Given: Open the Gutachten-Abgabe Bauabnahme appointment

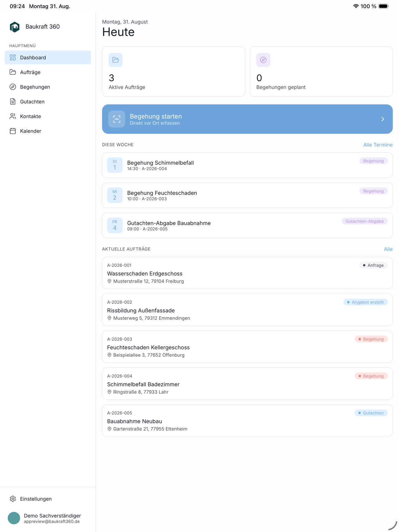Looking at the screenshot, I should pos(247,225).
